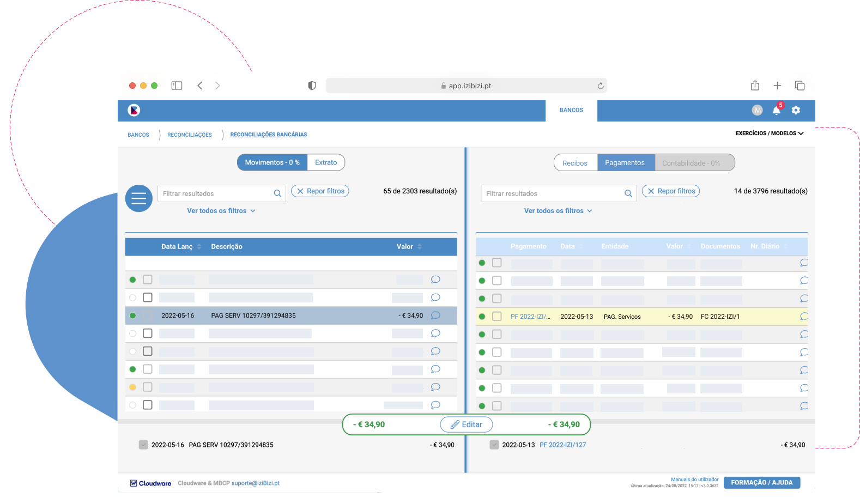Image resolution: width=860 pixels, height=504 pixels.
Task: Open the Exercícios / Modelos dropdown
Action: (769, 133)
